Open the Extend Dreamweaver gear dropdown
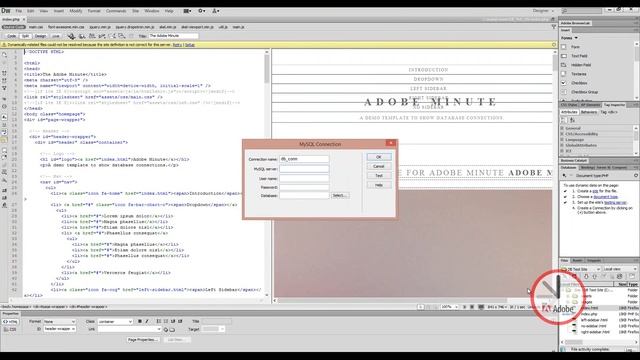 pos(202,11)
